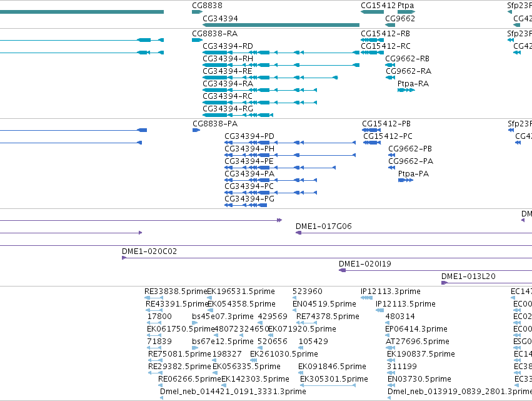This screenshot has height=401, width=532.
Task: Select transcript CG9662-RA label
Action: point(408,71)
